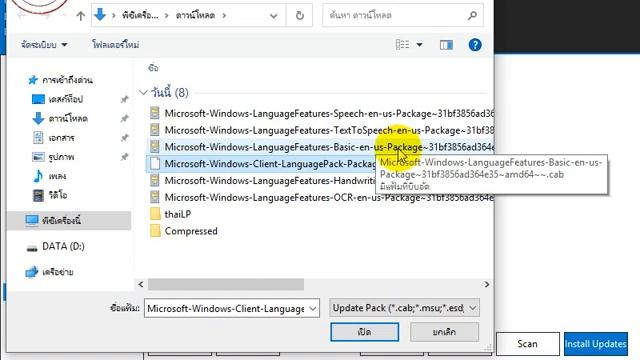Viewport: 640px width, 360px height.
Task: Click the left arrow of horizontal scrollbar
Action: (x=141, y=284)
